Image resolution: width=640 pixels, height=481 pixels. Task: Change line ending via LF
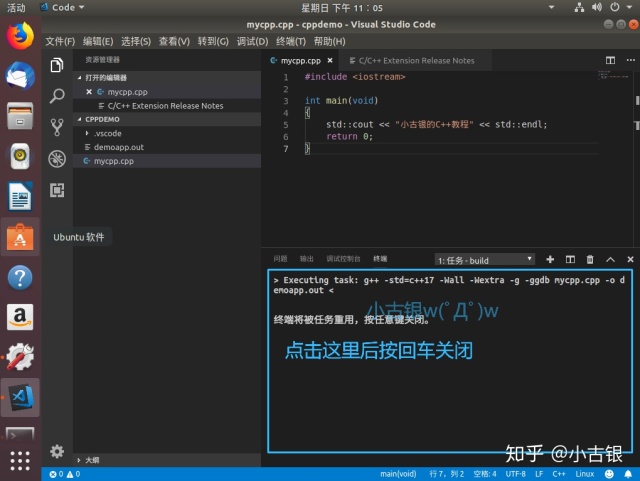click(x=539, y=474)
